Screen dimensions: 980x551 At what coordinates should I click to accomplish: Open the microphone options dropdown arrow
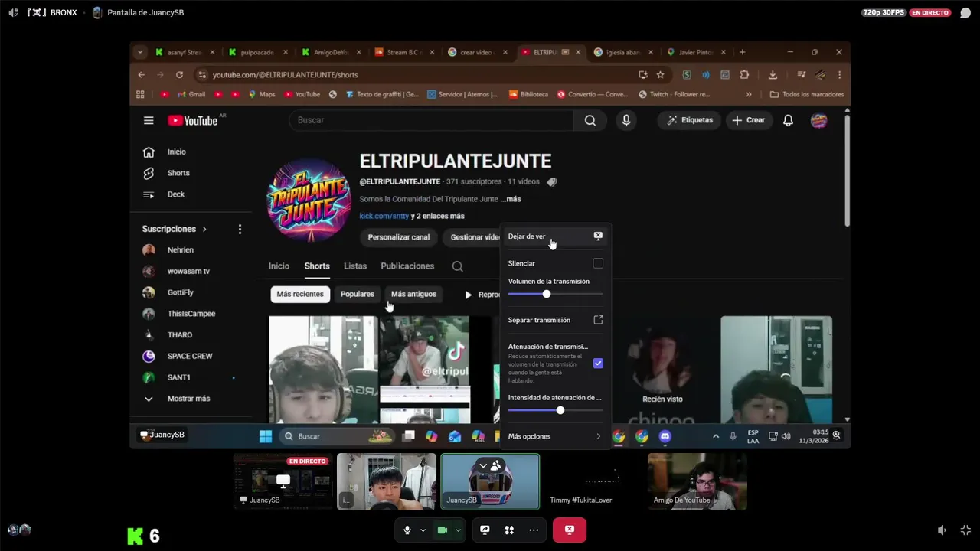423,530
